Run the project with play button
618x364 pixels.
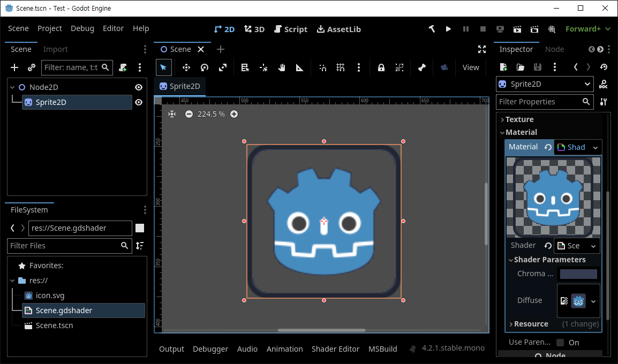(448, 29)
